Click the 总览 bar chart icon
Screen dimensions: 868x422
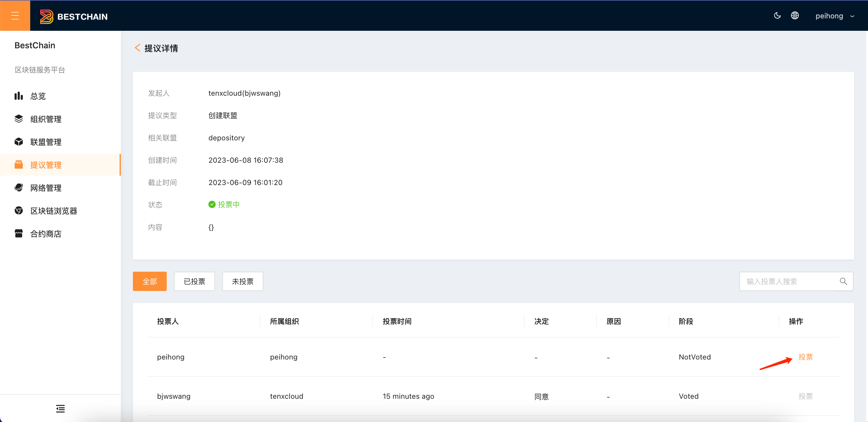18,96
